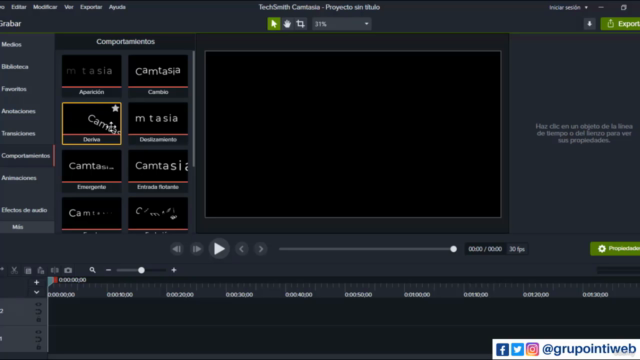Expand the Iniciar sesión dropdown
640x360 pixels.
(569, 7)
